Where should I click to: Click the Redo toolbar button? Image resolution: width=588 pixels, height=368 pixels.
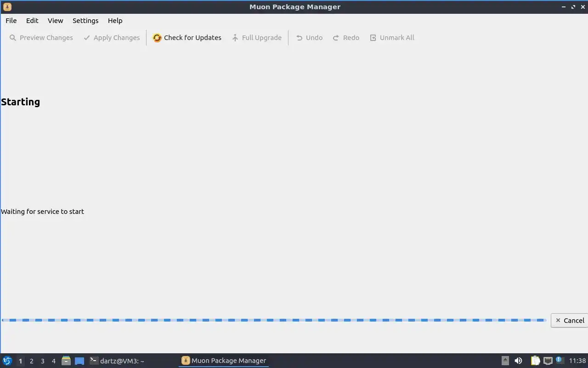[x=346, y=38]
